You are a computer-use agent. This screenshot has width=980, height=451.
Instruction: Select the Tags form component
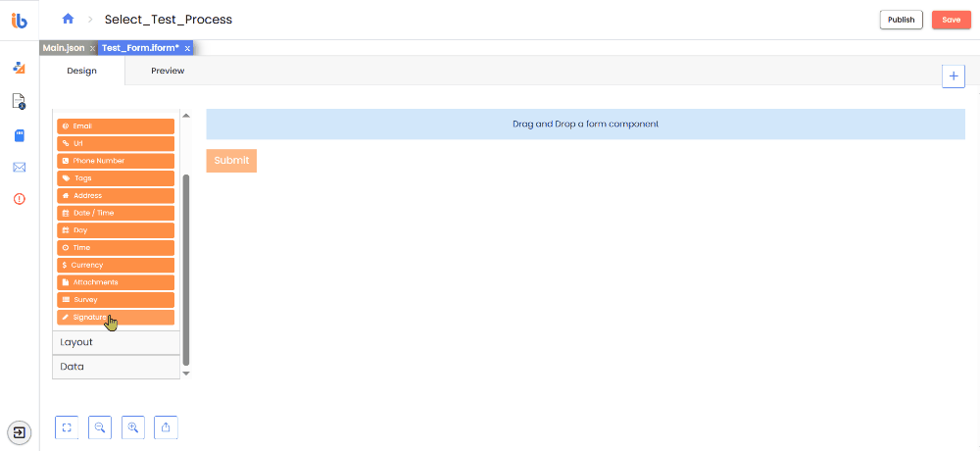pos(116,178)
